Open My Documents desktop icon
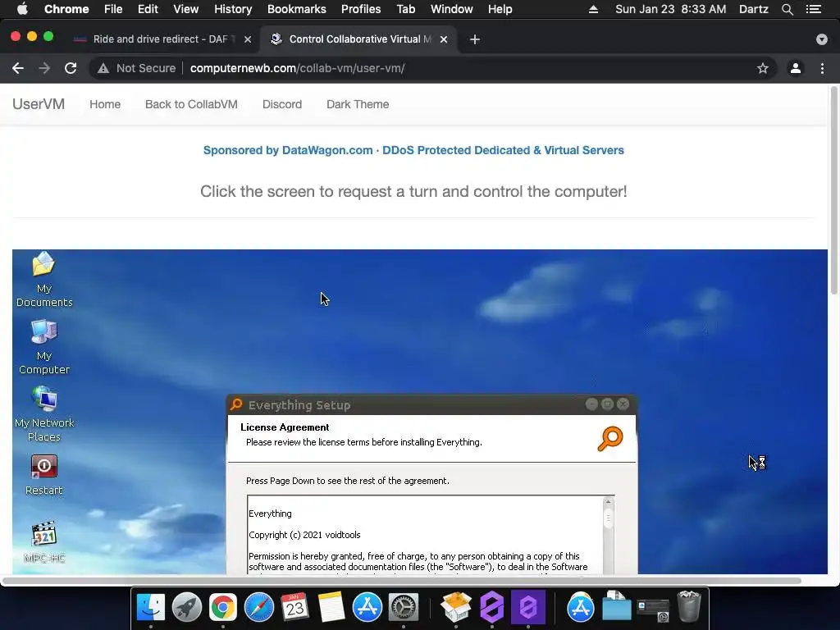Image resolution: width=840 pixels, height=630 pixels. click(44, 279)
